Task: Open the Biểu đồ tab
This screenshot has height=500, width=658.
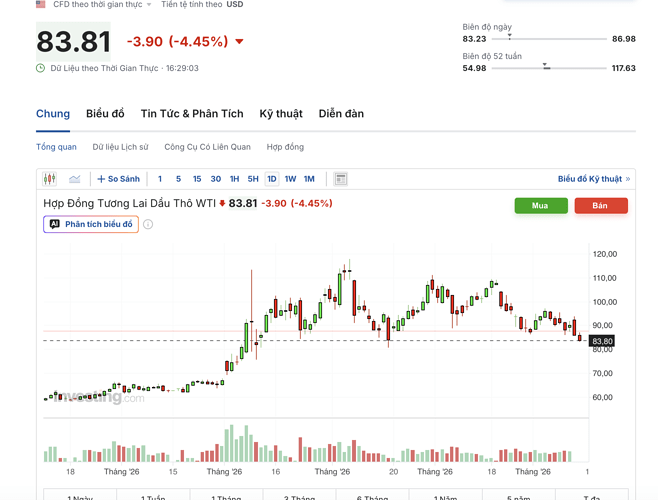Action: click(105, 114)
